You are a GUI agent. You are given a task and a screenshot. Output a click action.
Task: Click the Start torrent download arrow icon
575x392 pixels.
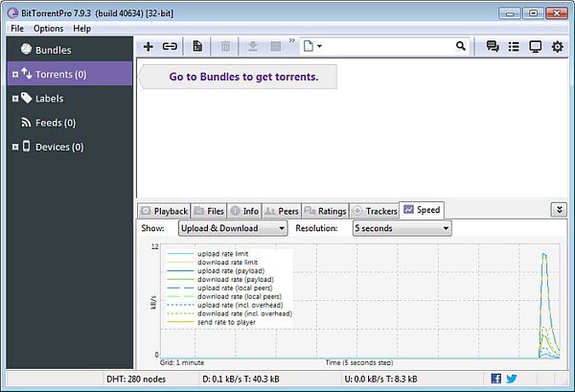click(x=253, y=47)
